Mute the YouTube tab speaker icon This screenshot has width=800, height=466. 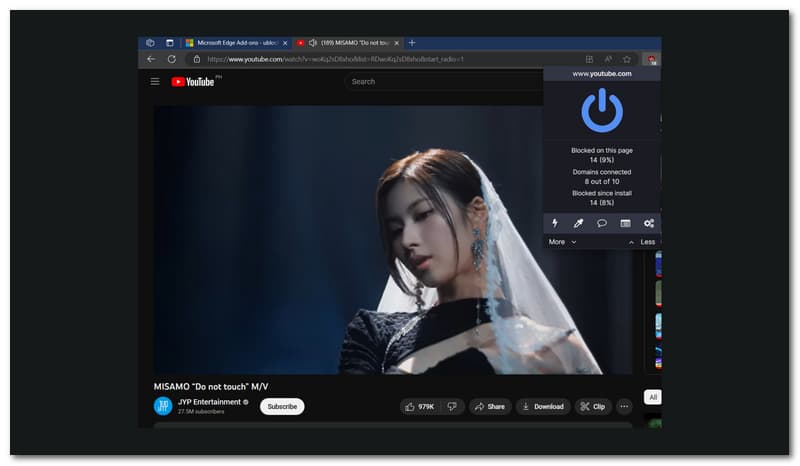tap(313, 43)
